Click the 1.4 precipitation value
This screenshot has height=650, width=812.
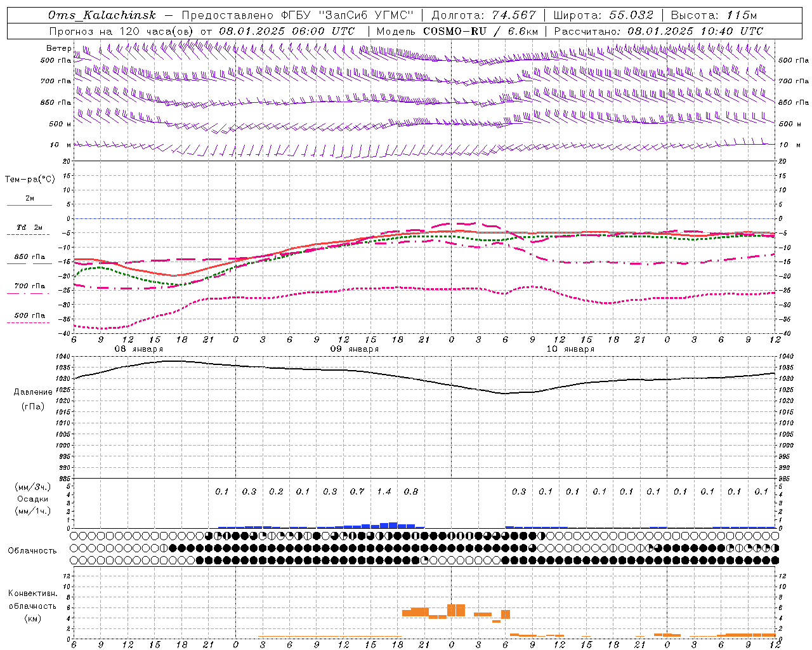pos(384,491)
